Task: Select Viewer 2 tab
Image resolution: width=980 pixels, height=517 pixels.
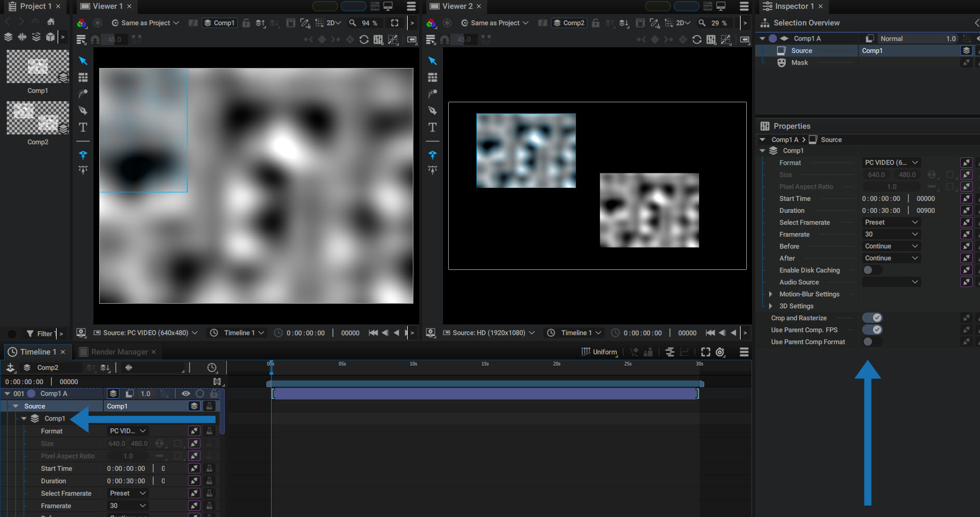Action: pyautogui.click(x=455, y=6)
